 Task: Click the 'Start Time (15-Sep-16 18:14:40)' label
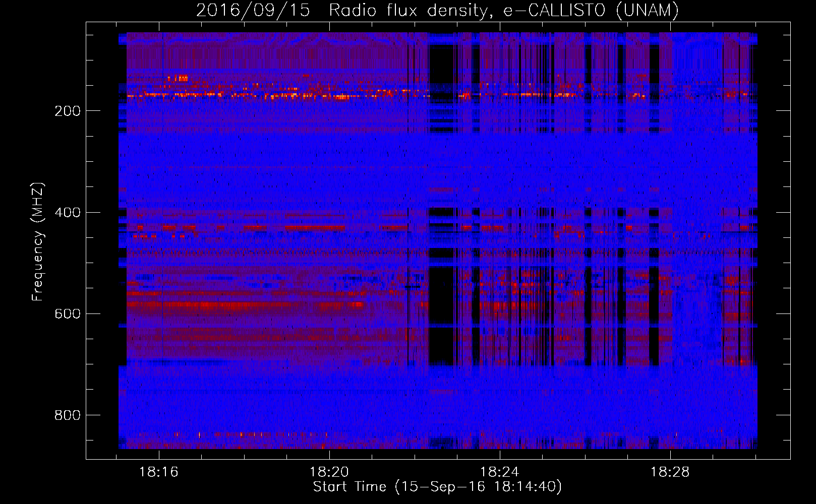coord(437,487)
